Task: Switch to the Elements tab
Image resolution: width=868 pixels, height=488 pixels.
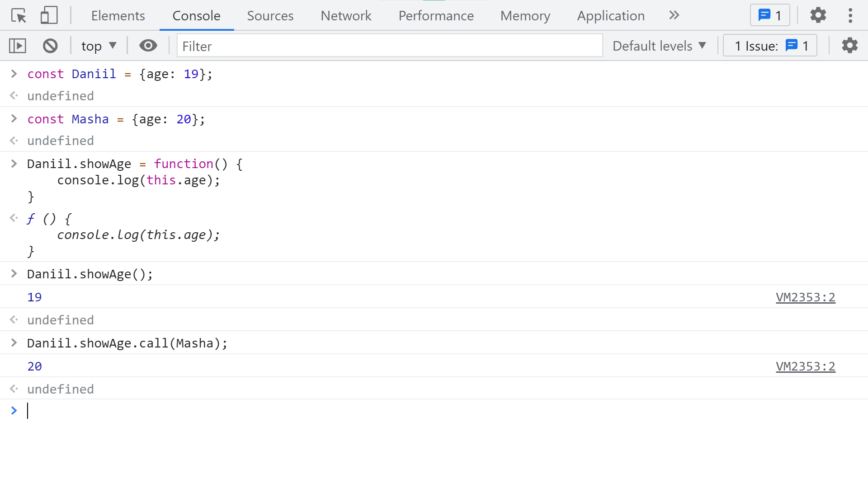Action: coord(118,16)
